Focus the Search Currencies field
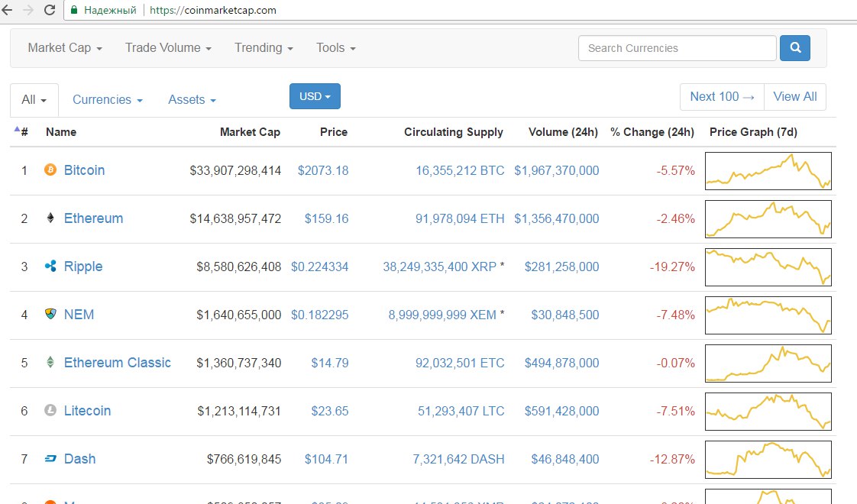This screenshot has height=504, width=857. 678,48
